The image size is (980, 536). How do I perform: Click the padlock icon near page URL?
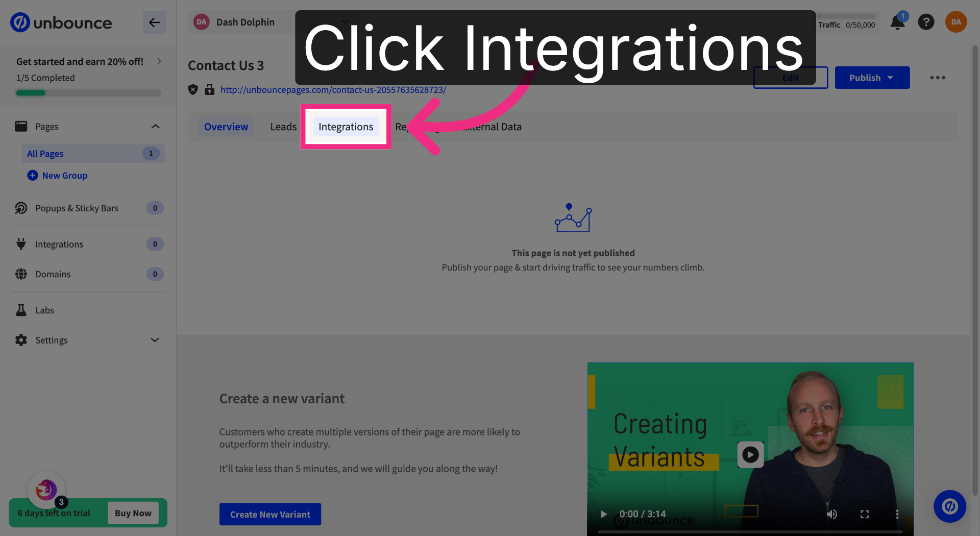209,90
